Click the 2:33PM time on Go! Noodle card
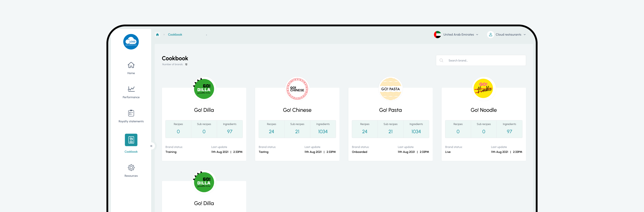This screenshot has width=644, height=212. (517, 152)
